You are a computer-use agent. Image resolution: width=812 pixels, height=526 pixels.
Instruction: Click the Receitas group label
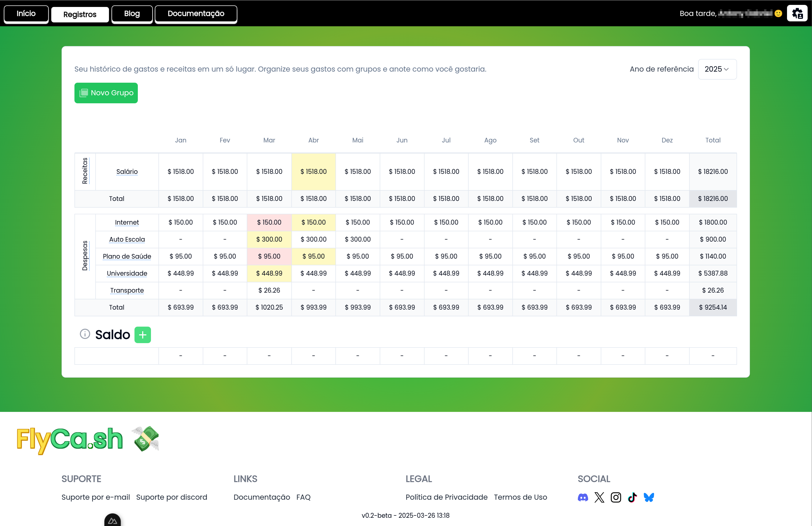point(85,171)
